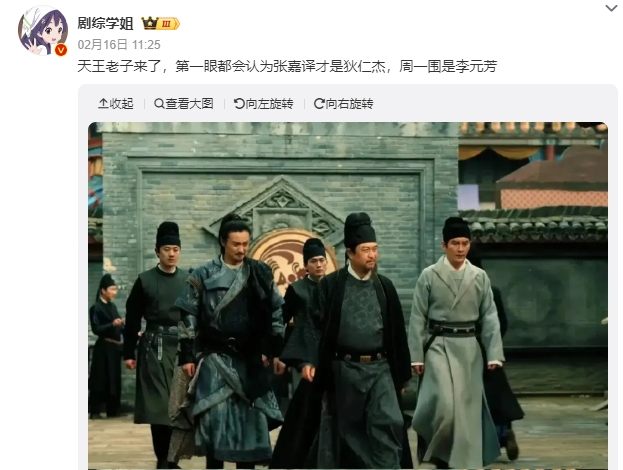Expand the post options chevron menu
623x470 pixels.
click(611, 8)
